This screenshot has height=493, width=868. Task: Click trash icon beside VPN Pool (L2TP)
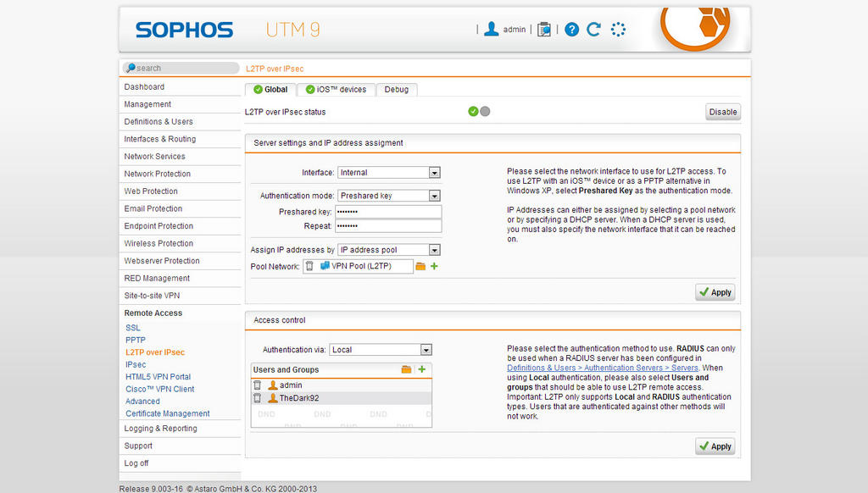coord(309,266)
